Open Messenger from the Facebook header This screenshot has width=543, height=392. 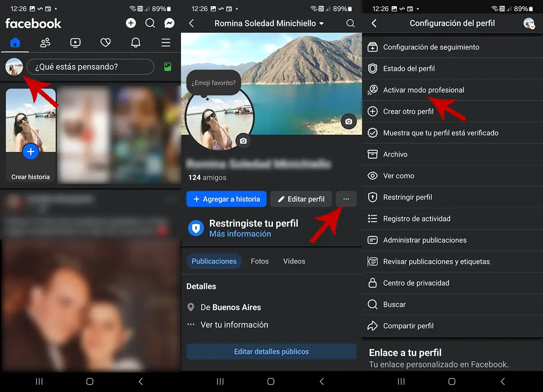(x=170, y=23)
